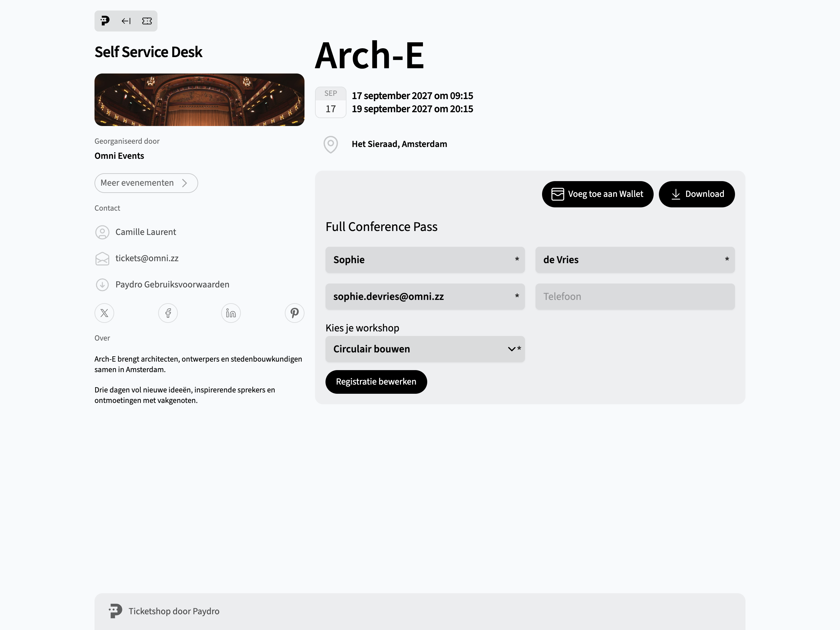Click the download icon beside Paydro Gebruiksvoorwaarden
Image resolution: width=840 pixels, height=630 pixels.
click(102, 284)
